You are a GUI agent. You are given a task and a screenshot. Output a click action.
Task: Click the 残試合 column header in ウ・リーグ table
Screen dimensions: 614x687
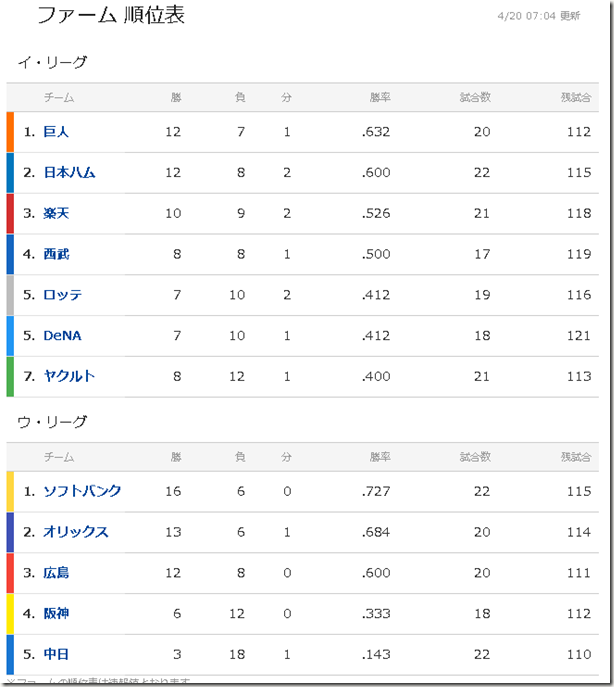click(x=576, y=457)
